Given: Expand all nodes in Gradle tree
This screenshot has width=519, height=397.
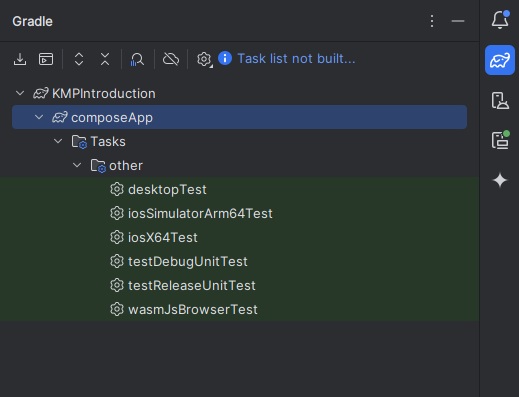Looking at the screenshot, I should pyautogui.click(x=79, y=59).
